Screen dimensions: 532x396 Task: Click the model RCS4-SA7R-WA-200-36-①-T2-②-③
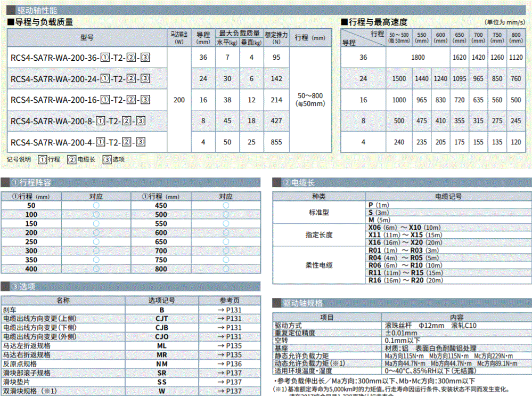80,58
